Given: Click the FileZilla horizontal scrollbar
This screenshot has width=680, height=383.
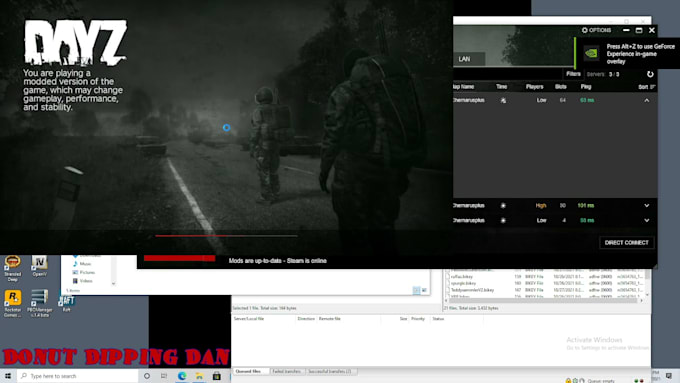Looking at the screenshot, I should pos(543,301).
